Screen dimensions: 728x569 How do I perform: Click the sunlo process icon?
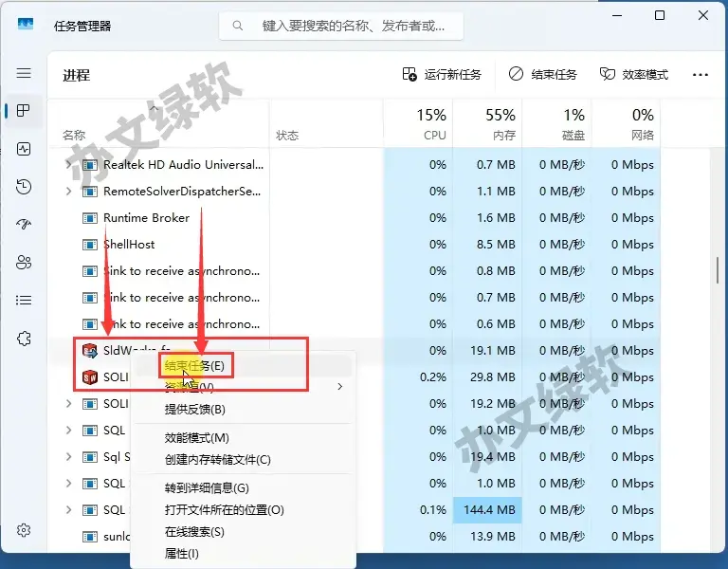[90, 537]
